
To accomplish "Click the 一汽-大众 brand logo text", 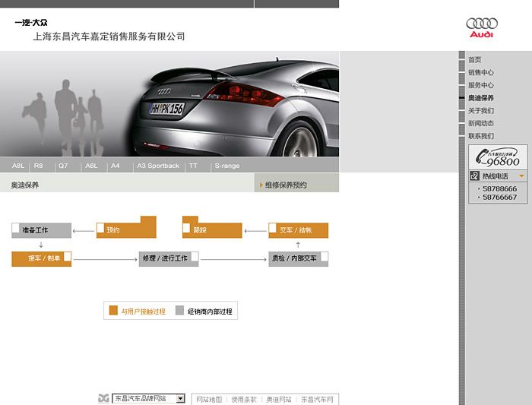I will click(31, 23).
